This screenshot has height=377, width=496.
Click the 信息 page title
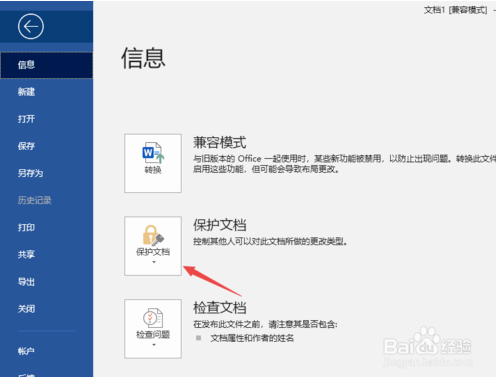point(143,58)
